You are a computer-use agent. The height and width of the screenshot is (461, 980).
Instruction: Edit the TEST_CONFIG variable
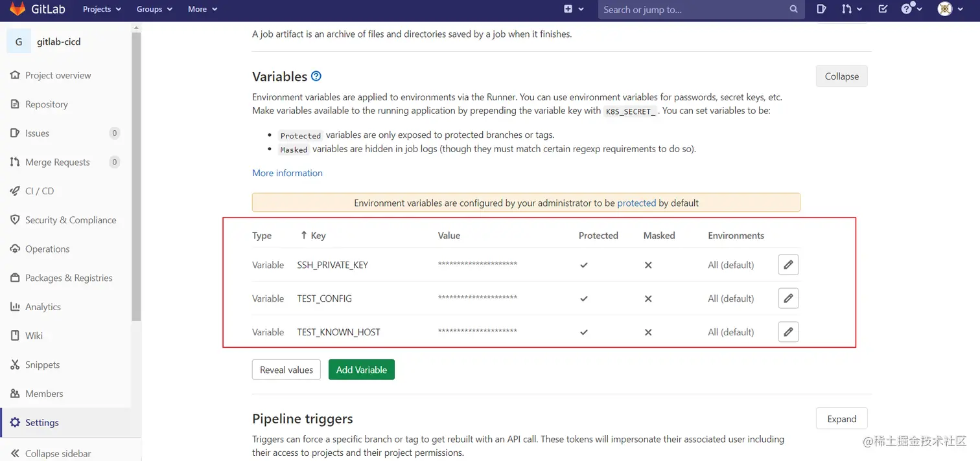788,298
